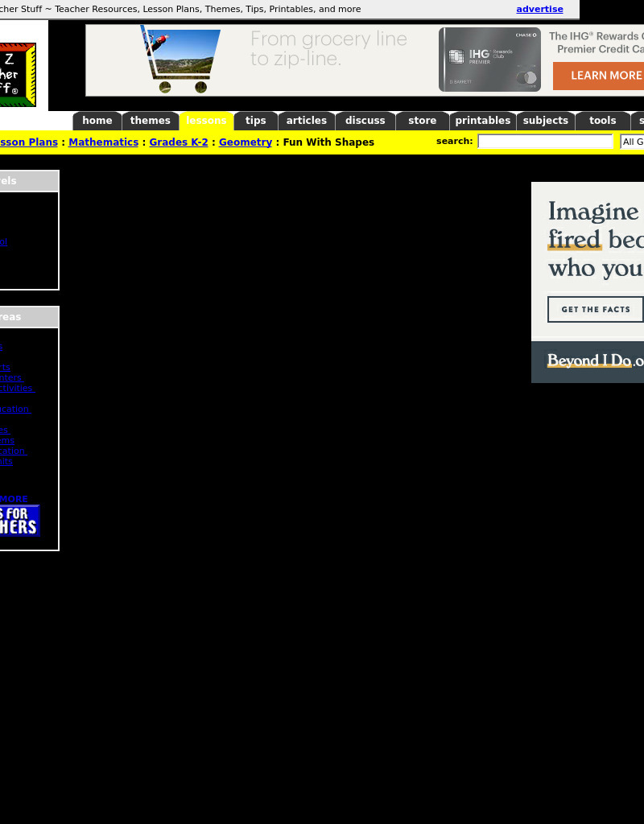Viewport: 644px width, 824px height.
Task: Click inside the search text field
Action: [545, 142]
